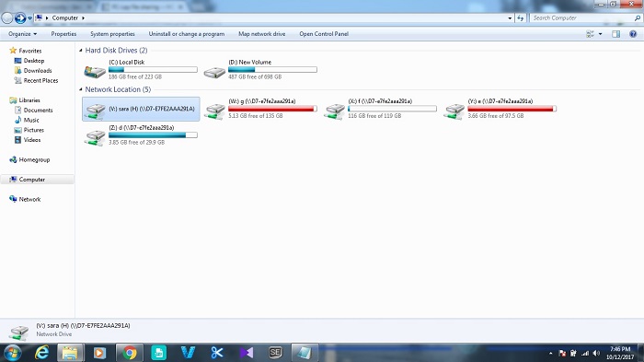Click Open Control Panel
This screenshot has height=362, width=644.
pos(324,34)
